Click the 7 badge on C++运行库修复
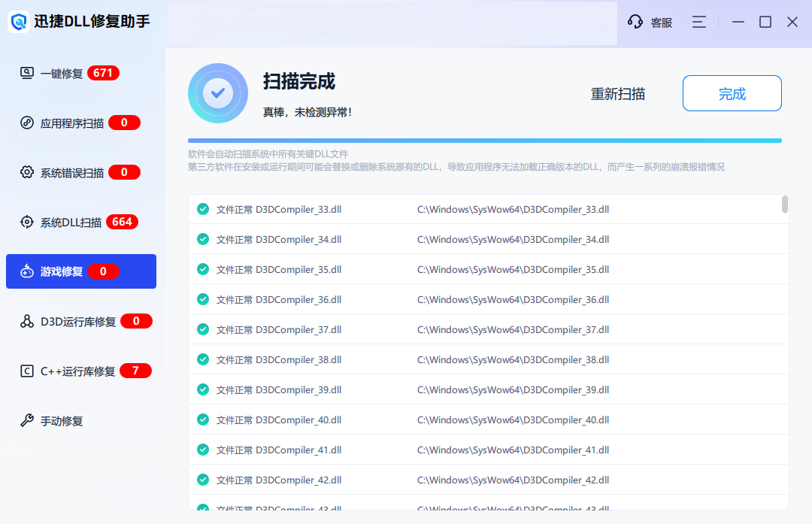This screenshot has width=812, height=524. point(135,371)
